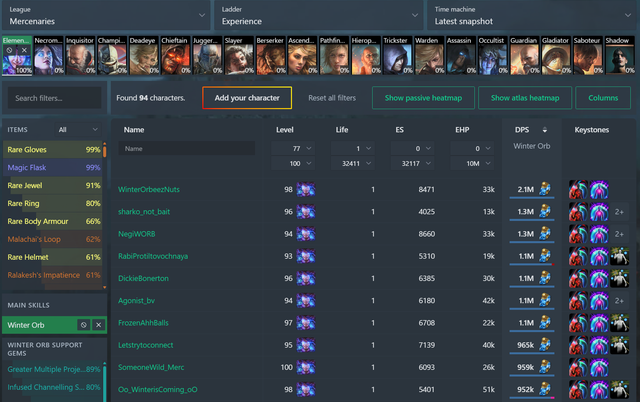Image resolution: width=640 pixels, height=402 pixels.
Task: Select the Shadow class portrait
Action: (620, 56)
